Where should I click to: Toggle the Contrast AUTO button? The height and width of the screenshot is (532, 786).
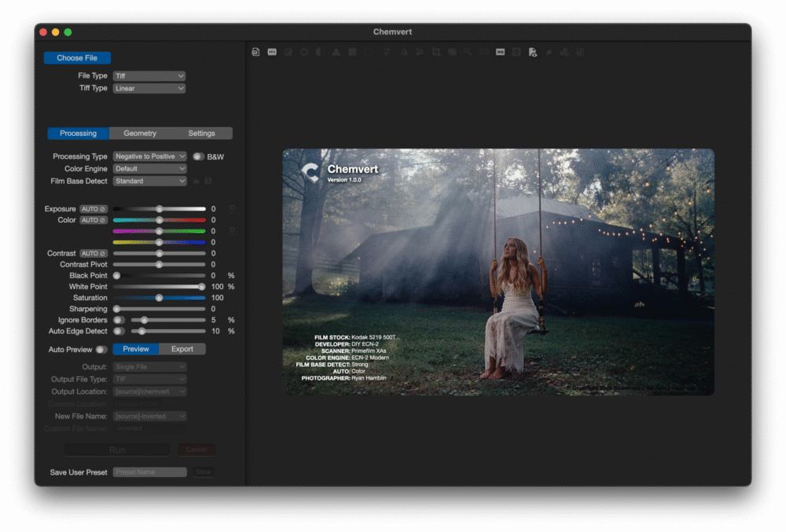[x=94, y=254]
